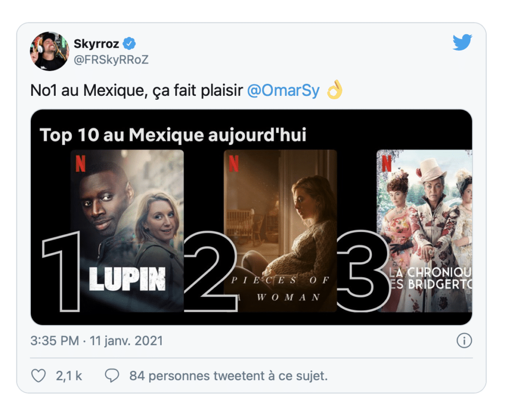Open the Skyrroz display name link
This screenshot has height=420, width=508.
(96, 44)
